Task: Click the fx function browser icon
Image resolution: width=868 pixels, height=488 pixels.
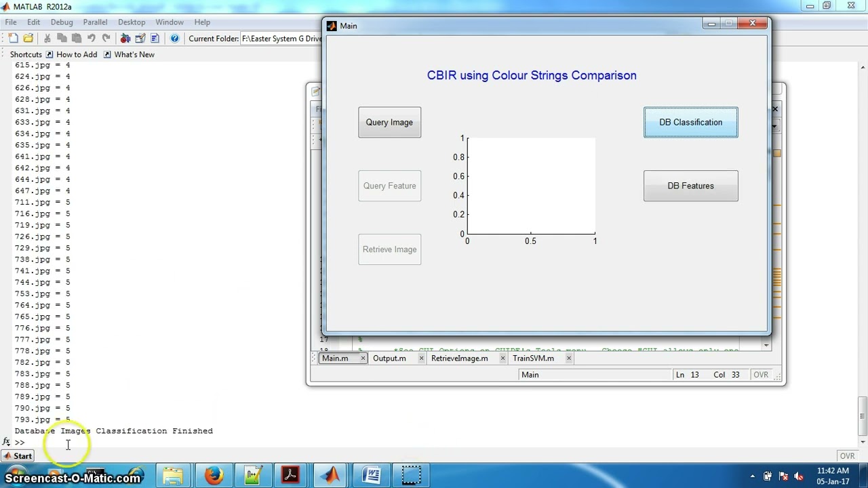Action: pyautogui.click(x=6, y=442)
